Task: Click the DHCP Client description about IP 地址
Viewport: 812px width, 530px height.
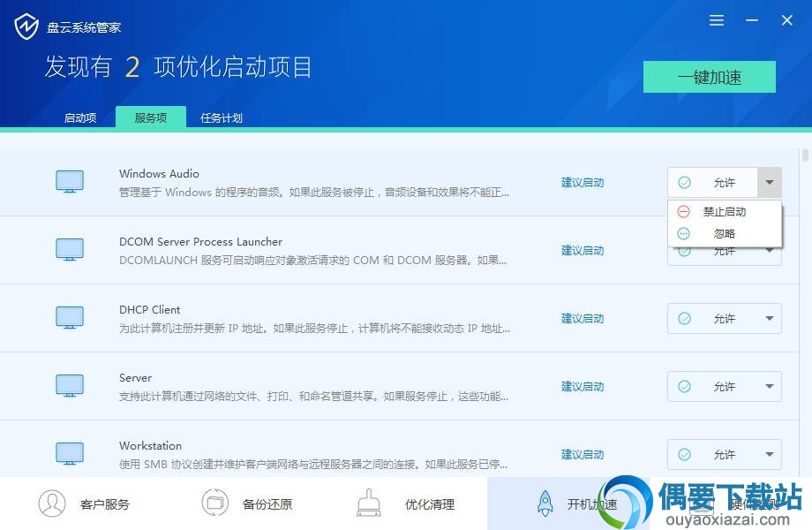Action: [314, 328]
